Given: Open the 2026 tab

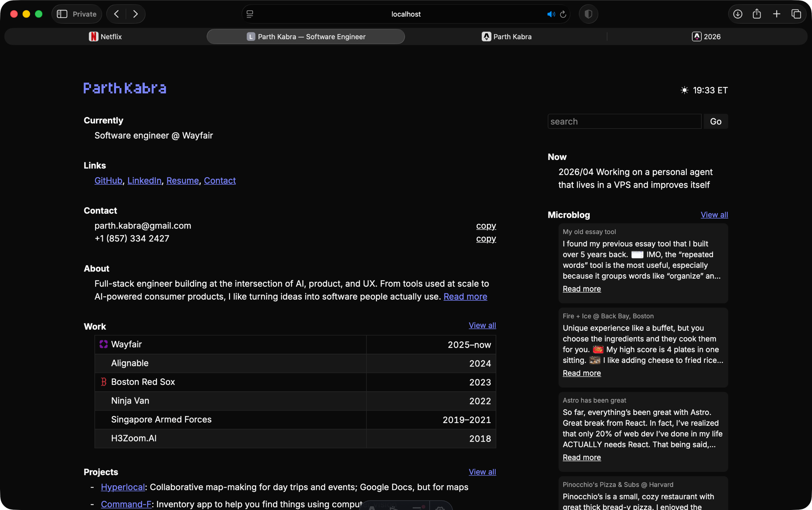Looking at the screenshot, I should (x=706, y=37).
